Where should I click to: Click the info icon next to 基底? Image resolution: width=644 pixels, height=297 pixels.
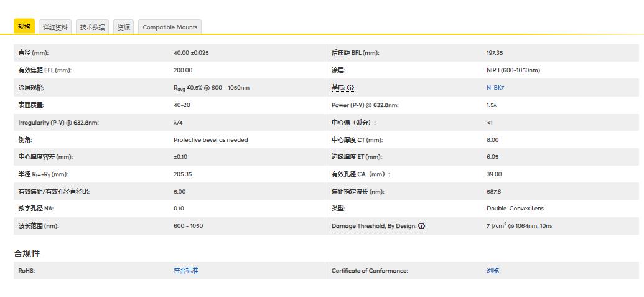(x=351, y=88)
